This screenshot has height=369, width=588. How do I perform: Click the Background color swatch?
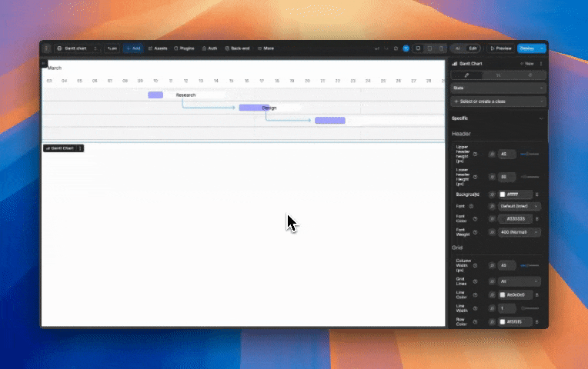503,194
